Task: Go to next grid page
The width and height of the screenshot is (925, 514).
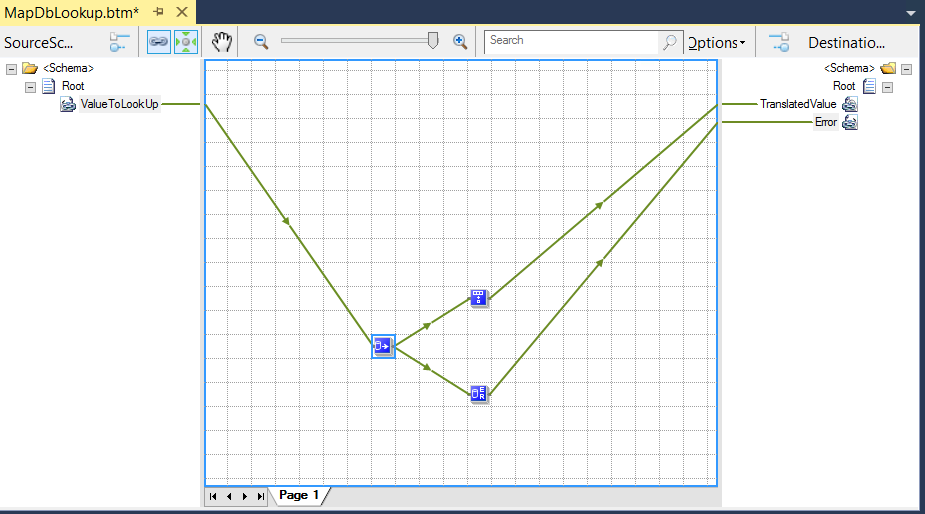Action: 245,496
